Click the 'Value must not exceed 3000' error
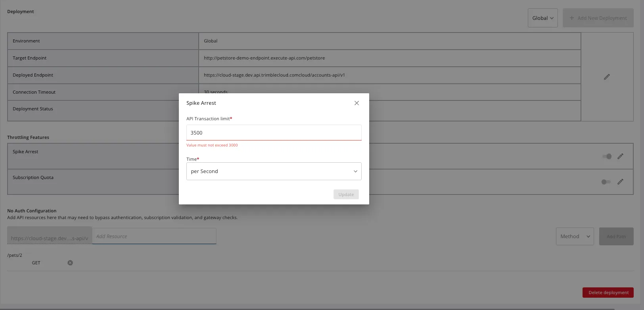Image resolution: width=644 pixels, height=310 pixels. [212, 145]
